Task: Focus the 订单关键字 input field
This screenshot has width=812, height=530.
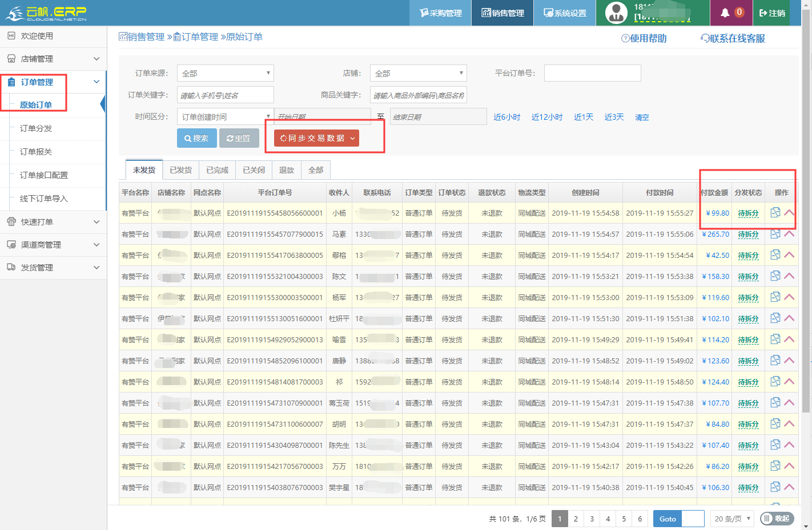Action: (x=226, y=95)
